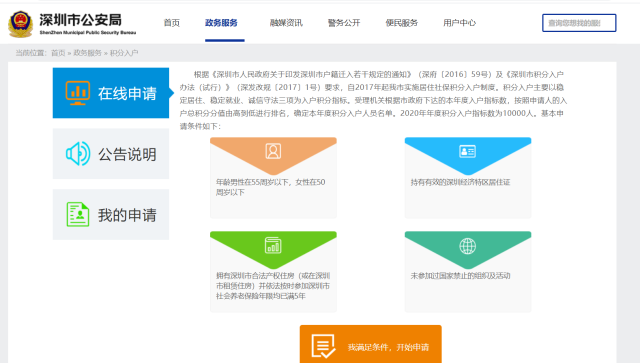Open 用户中心 in navigation bar
This screenshot has height=363, width=640.
tap(460, 23)
